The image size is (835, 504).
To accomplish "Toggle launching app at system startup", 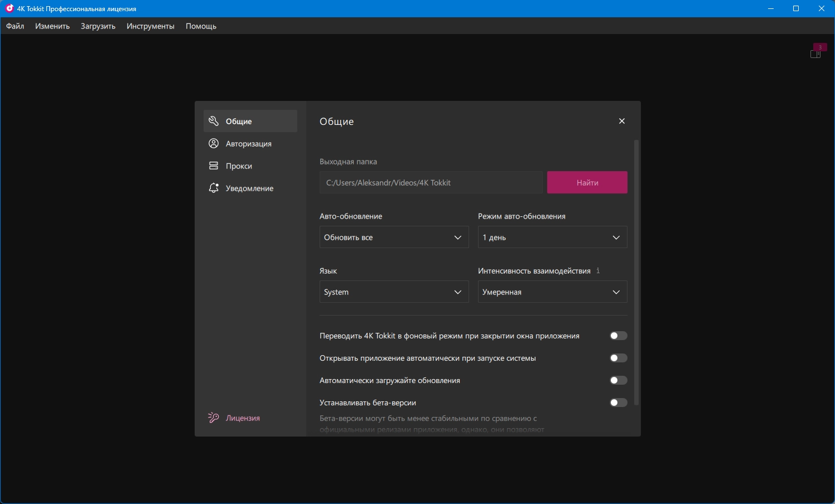I will point(618,358).
